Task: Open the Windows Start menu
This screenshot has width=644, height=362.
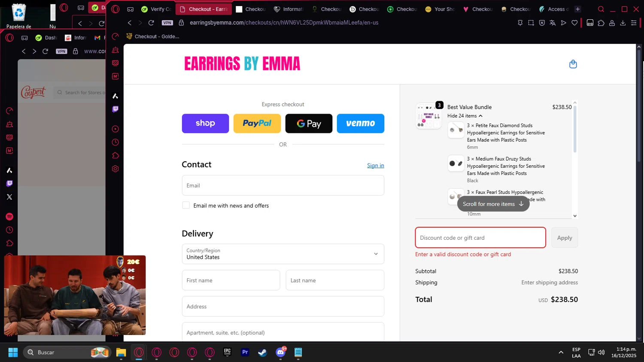Action: click(x=13, y=352)
